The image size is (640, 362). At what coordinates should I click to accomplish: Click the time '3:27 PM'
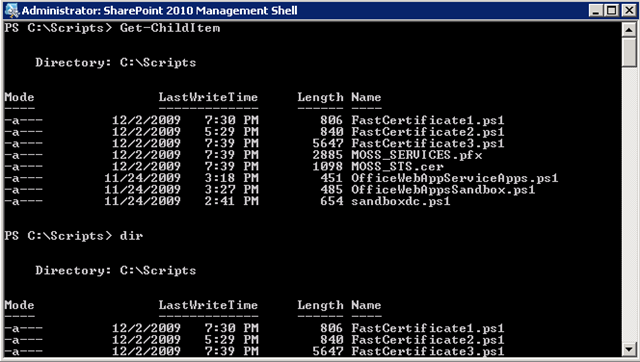[x=231, y=190]
